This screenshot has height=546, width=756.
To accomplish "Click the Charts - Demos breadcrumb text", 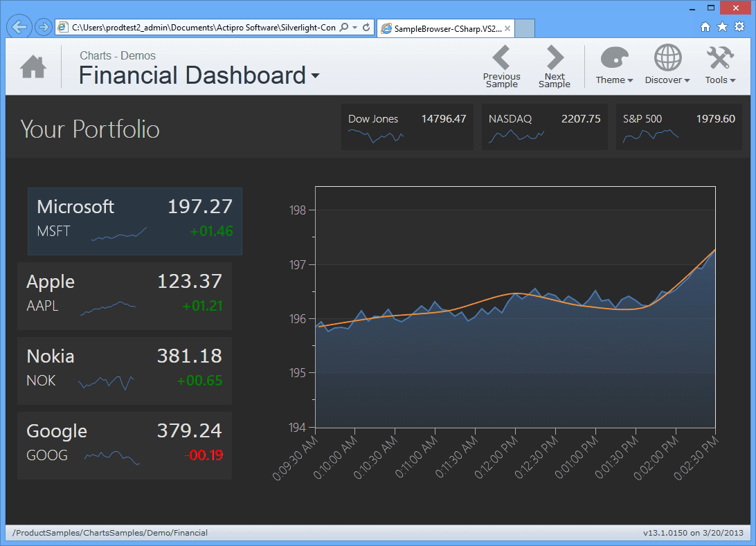I will click(x=118, y=56).
